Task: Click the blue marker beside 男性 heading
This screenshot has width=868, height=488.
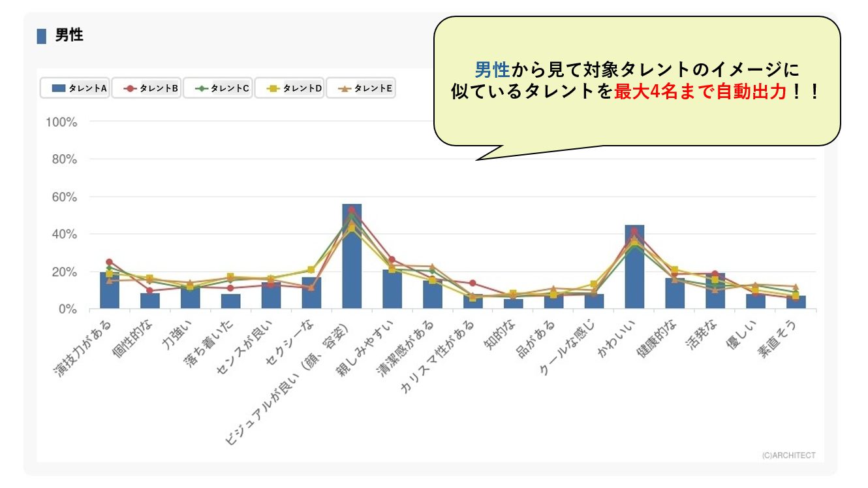Action: 42,36
